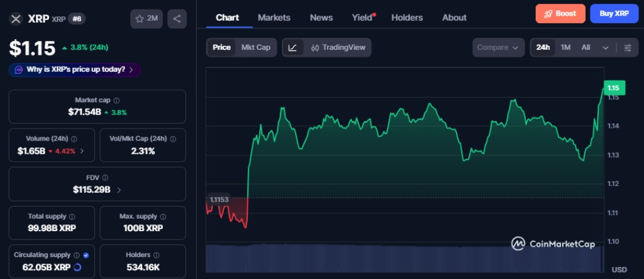Screen dimensions: 644x279
Task: Open info icon beside Volume (24h)
Action: tap(74, 139)
